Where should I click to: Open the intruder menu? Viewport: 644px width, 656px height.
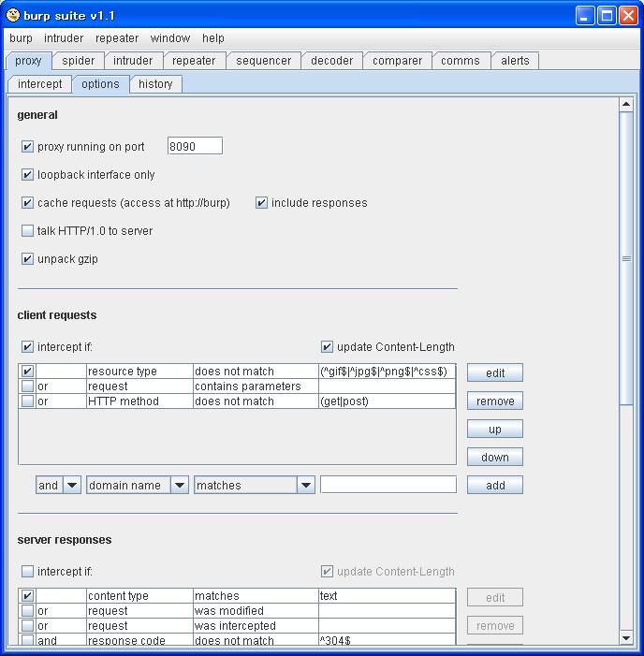click(x=64, y=38)
